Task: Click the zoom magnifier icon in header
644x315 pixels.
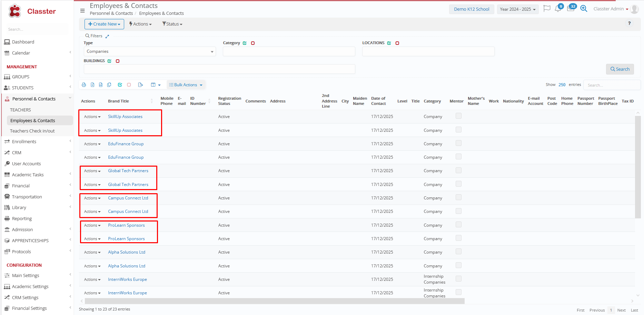Action: [x=584, y=9]
